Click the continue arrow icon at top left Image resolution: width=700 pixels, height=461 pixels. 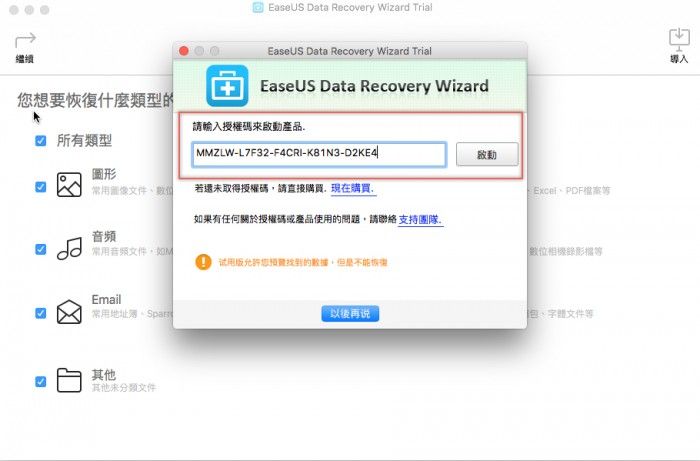click(25, 40)
